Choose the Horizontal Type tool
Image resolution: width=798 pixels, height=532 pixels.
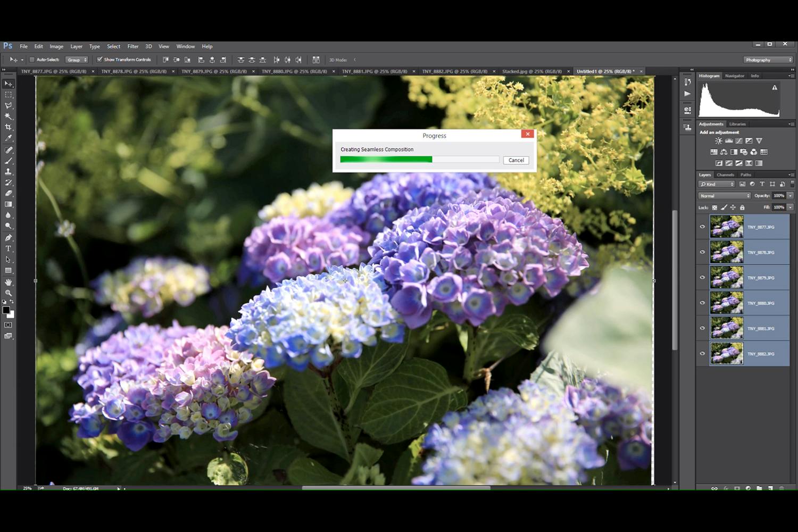point(9,249)
